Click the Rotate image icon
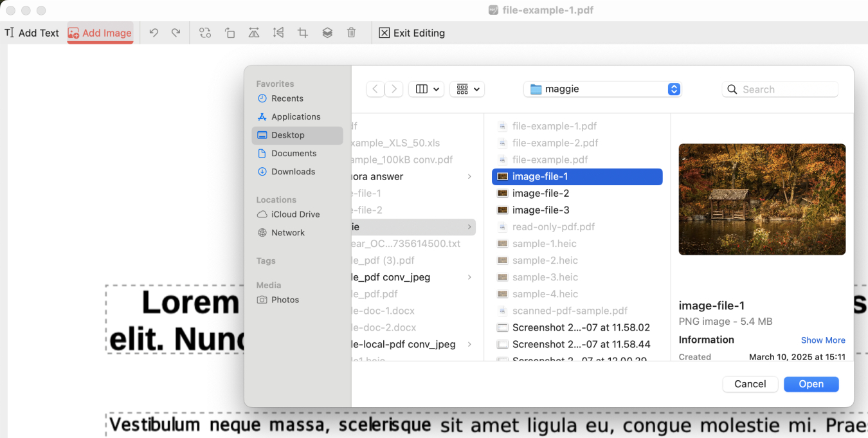Screen dimensions: 868x438 pos(230,33)
